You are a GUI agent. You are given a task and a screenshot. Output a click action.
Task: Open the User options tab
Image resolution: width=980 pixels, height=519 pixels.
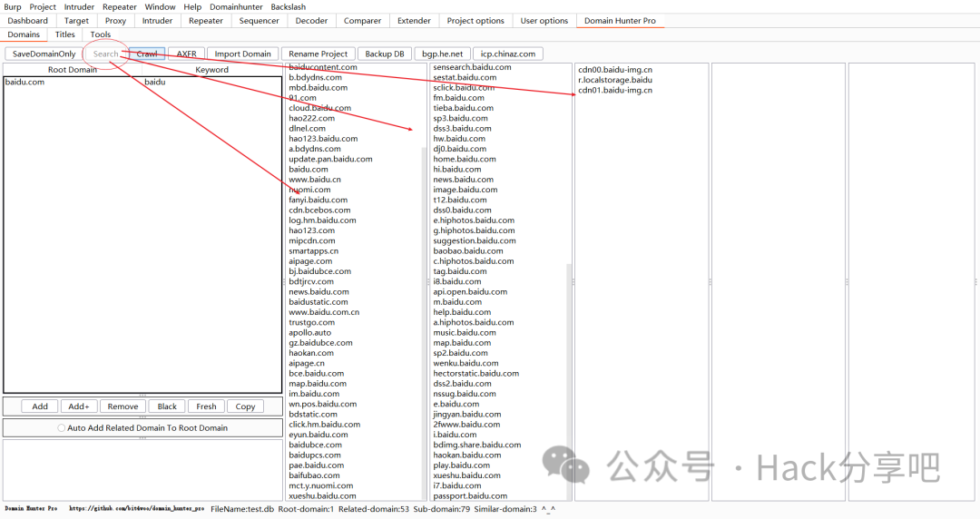544,21
